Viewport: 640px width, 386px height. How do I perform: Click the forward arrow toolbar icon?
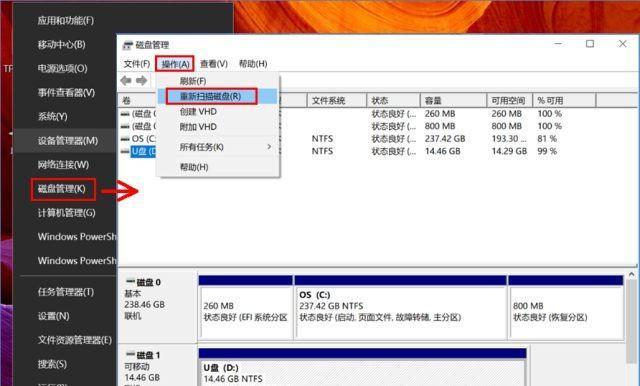tap(142, 80)
